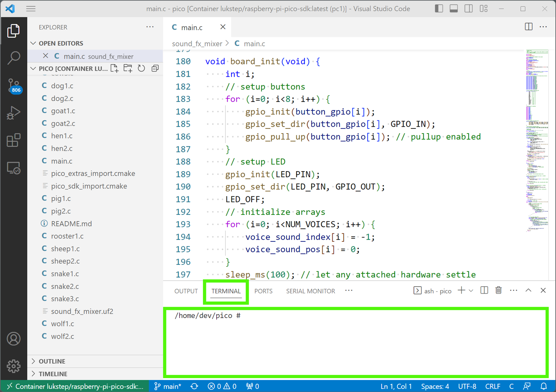Image resolution: width=556 pixels, height=392 pixels.
Task: Focus the terminal prompt /home/dev/pico #
Action: pyautogui.click(x=208, y=316)
